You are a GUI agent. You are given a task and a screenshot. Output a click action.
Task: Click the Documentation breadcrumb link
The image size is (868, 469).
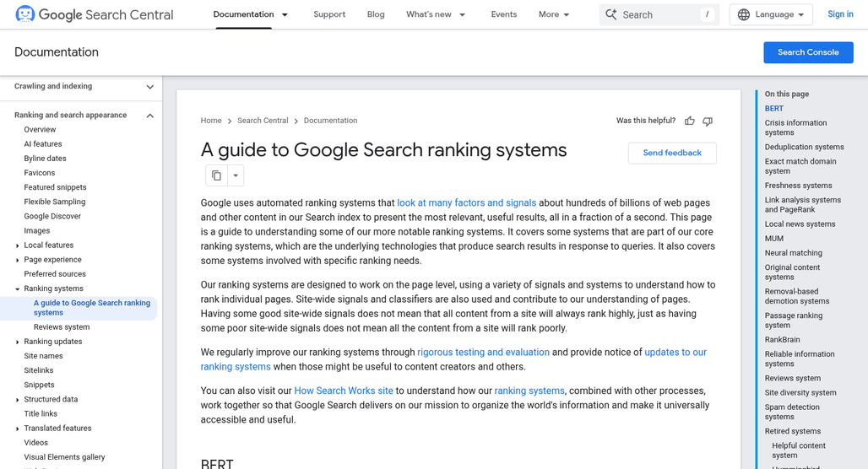[330, 121]
